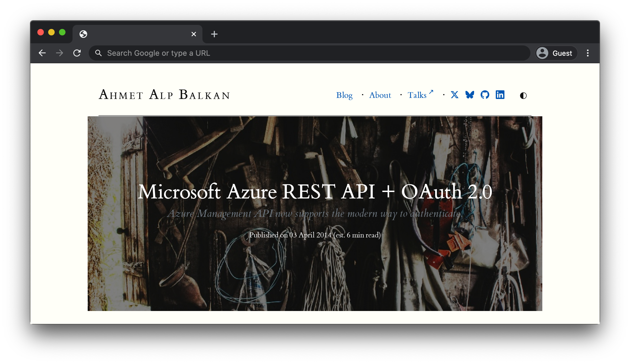Viewport: 630px width, 364px height.
Task: Open the About page link
Action: pyautogui.click(x=380, y=95)
